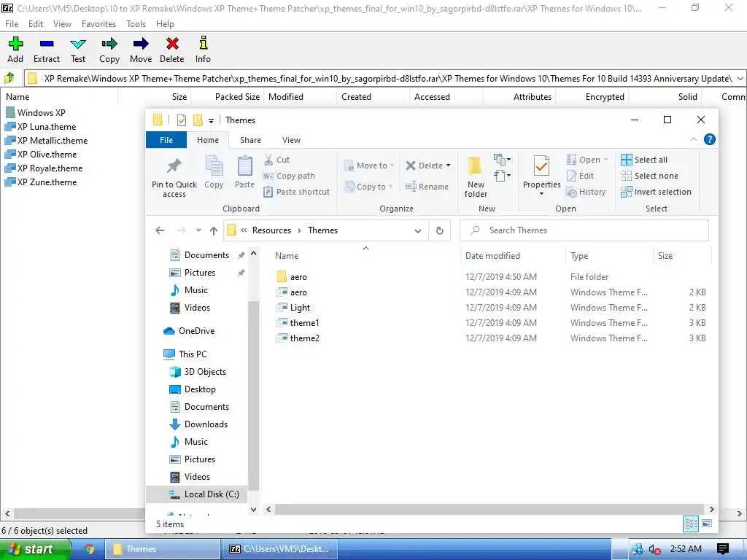Viewport: 747px width, 560px height.
Task: Select the aero folder row
Action: coord(491,276)
